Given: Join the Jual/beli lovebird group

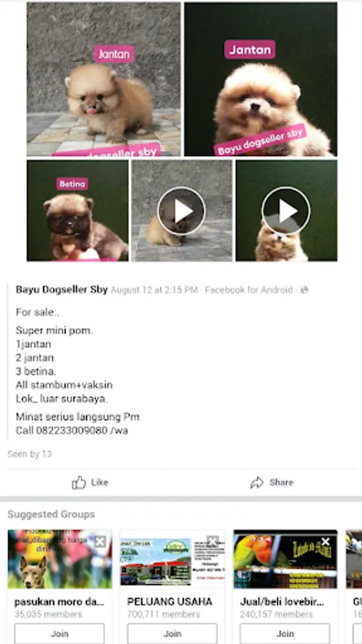Looking at the screenshot, I should click(285, 634).
